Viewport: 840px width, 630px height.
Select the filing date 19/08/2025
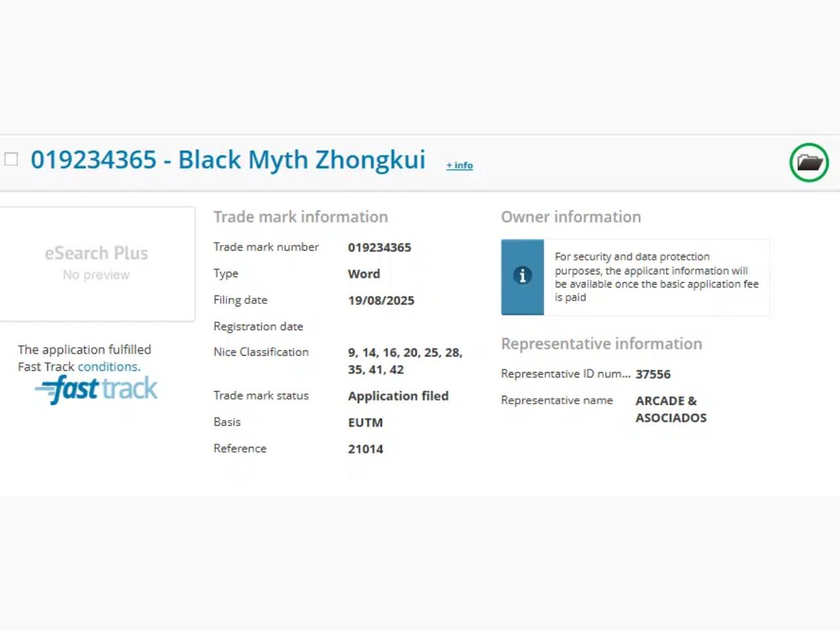381,301
